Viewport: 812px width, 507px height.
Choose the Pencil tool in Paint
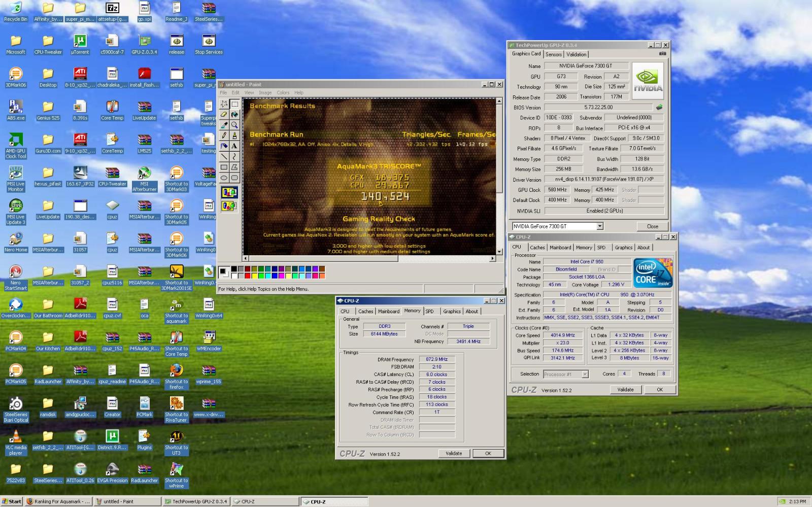[x=224, y=136]
